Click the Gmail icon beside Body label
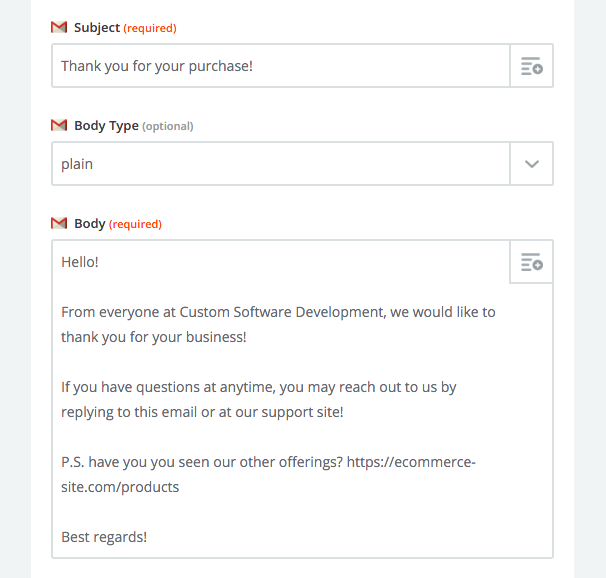Image resolution: width=606 pixels, height=578 pixels. 59,223
